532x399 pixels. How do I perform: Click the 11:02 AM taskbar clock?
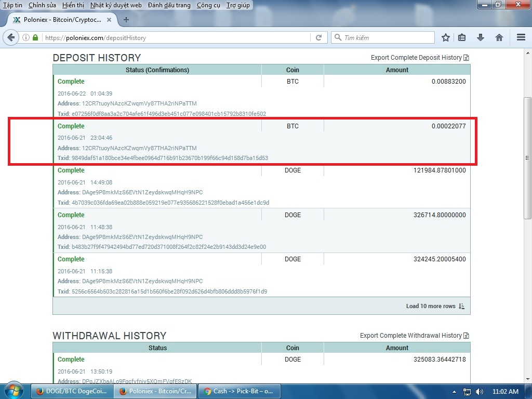[505, 392]
